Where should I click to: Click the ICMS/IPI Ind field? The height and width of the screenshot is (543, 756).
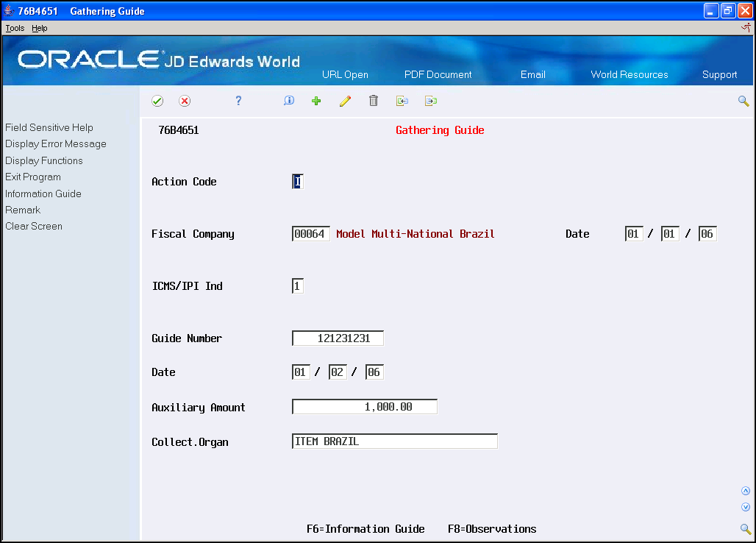[x=298, y=286]
